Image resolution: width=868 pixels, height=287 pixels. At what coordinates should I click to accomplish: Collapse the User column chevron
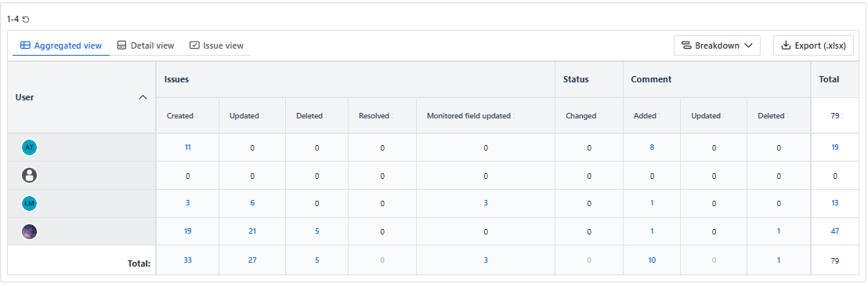click(x=143, y=97)
